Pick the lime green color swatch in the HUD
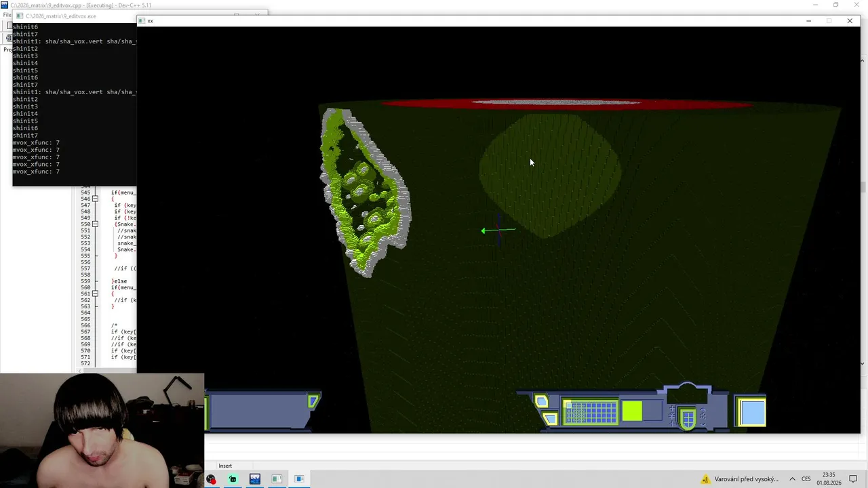 [x=632, y=411]
